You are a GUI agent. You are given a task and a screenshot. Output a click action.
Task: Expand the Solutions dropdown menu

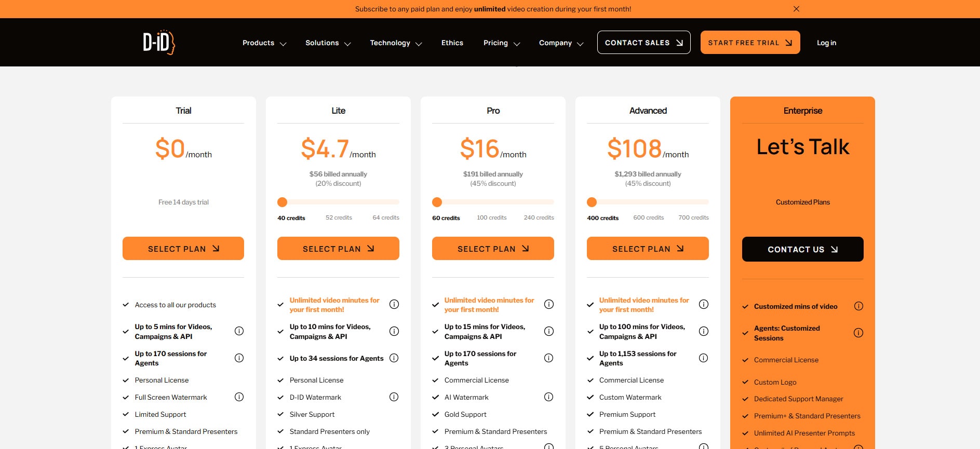tap(328, 43)
